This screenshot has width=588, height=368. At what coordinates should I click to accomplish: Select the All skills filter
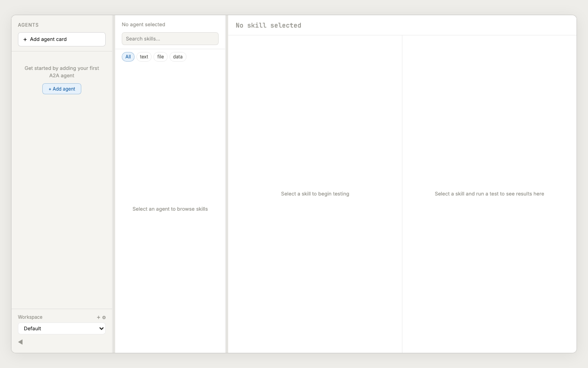coord(128,57)
